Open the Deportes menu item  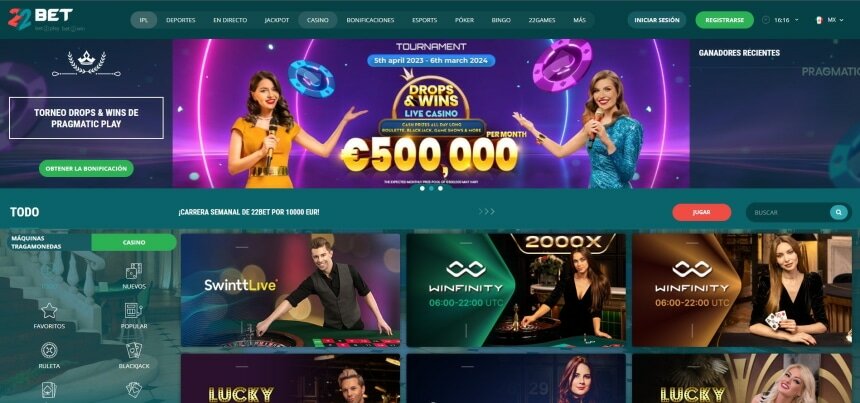click(x=180, y=20)
